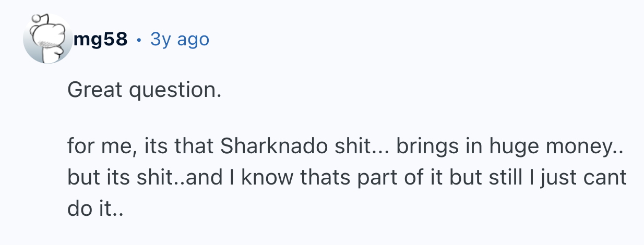Open the mg58 username profile link

(x=101, y=39)
